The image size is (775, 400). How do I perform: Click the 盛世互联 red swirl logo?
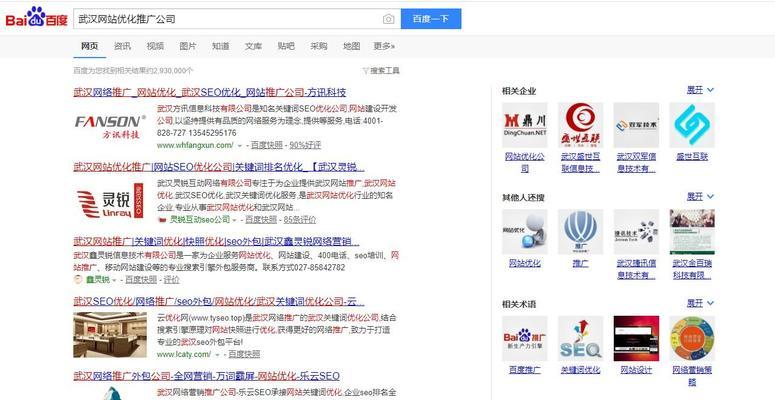(581, 125)
